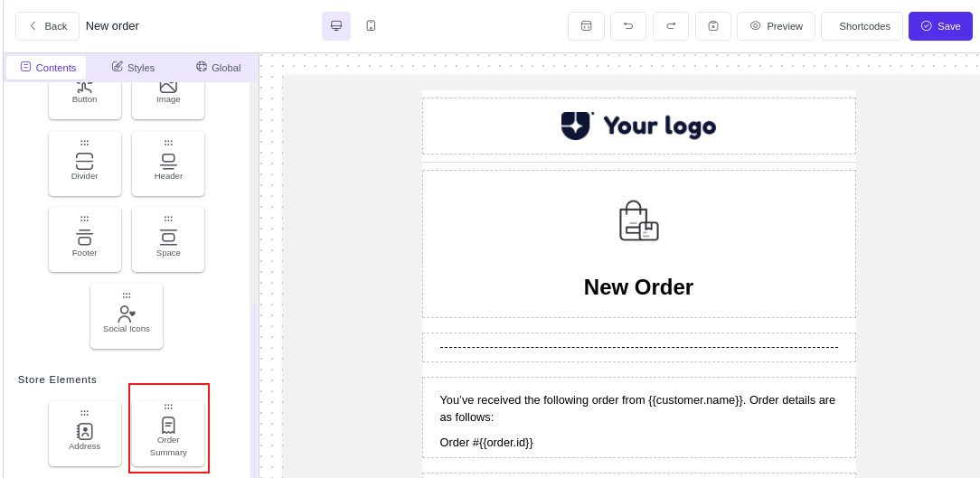This screenshot has height=478, width=980.
Task: Open the Shortcodes list
Action: [862, 26]
